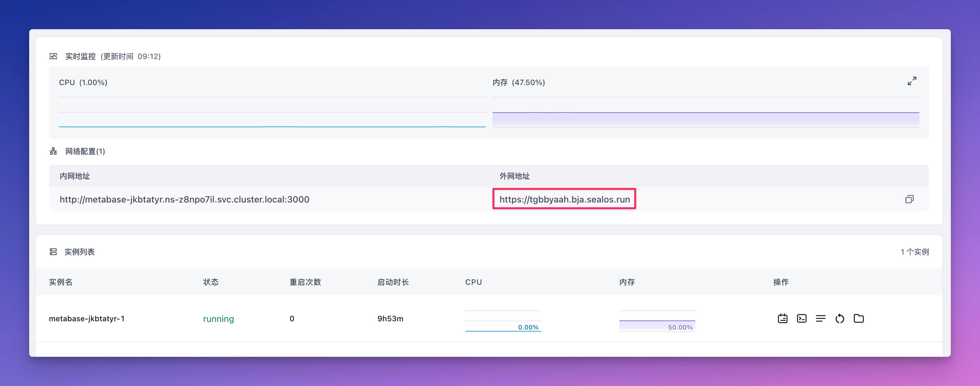Open a terminal to metabase-jkbtatyr-1
Image resolution: width=980 pixels, height=386 pixels.
801,319
